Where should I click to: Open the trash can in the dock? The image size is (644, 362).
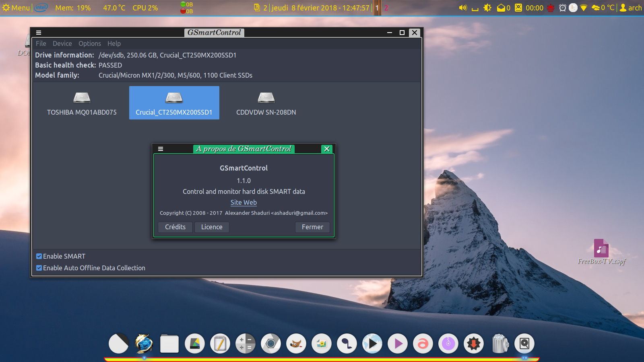(x=500, y=343)
